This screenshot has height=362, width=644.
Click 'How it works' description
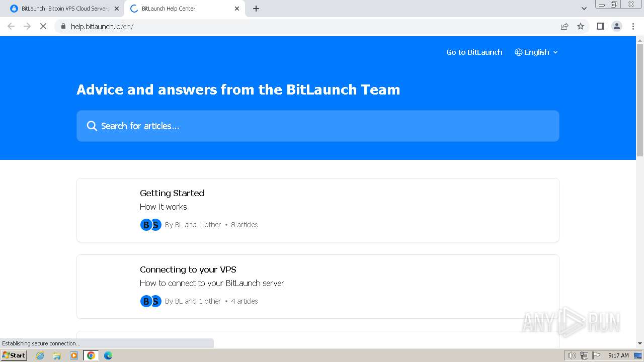coord(163,207)
